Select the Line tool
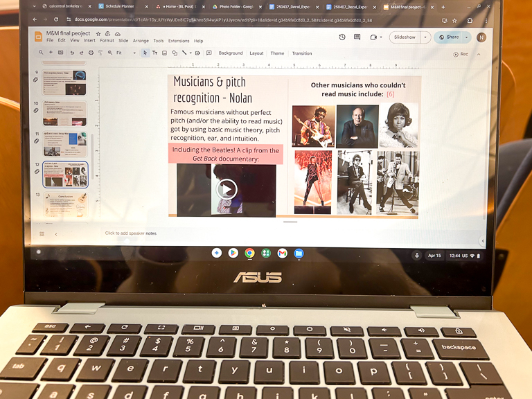The image size is (532, 399). click(184, 53)
